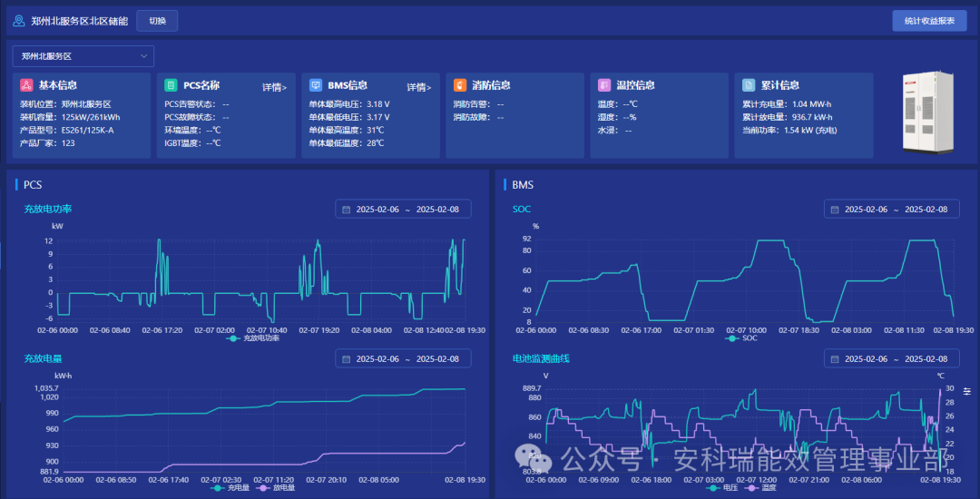Open 统计收益报表 report button
Viewport: 980px width, 499px height.
(x=929, y=21)
